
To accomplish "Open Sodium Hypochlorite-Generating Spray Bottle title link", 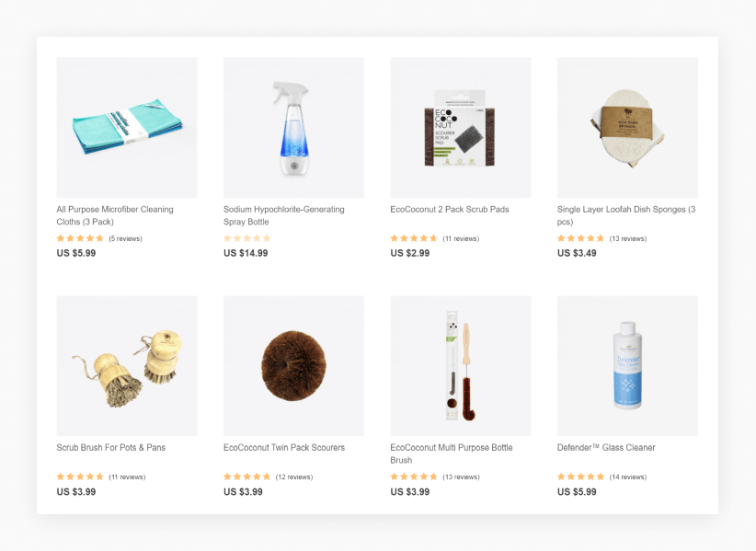I will click(284, 215).
